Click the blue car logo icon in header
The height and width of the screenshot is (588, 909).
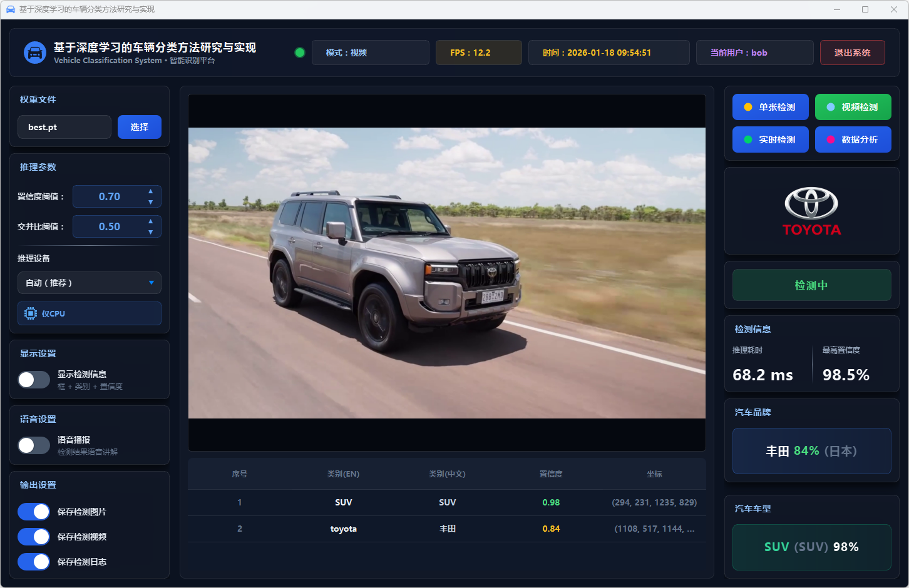click(35, 53)
